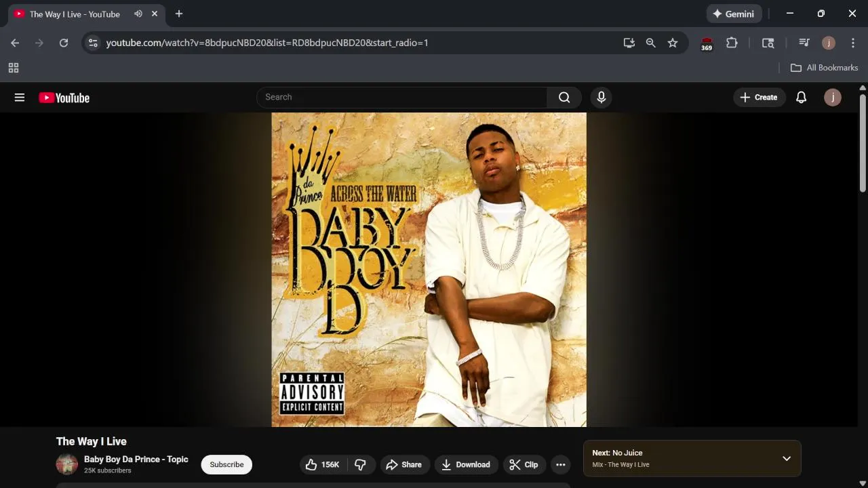Viewport: 868px width, 488px height.
Task: Start voice search with the microphone
Action: 601,98
